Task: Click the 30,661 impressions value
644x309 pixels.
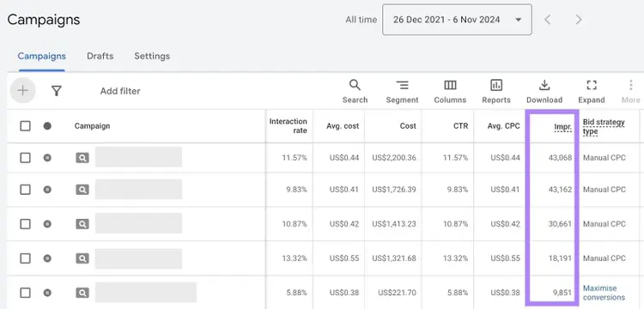Action: click(x=560, y=224)
